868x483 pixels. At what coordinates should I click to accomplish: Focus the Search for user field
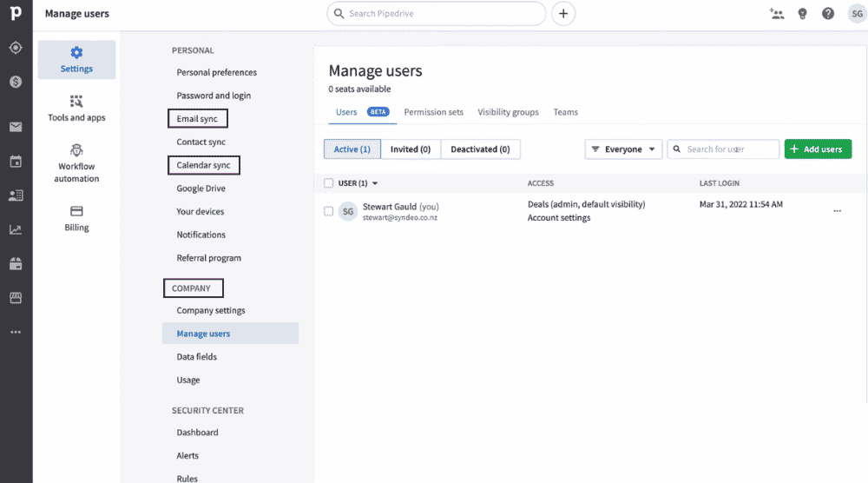coord(724,149)
